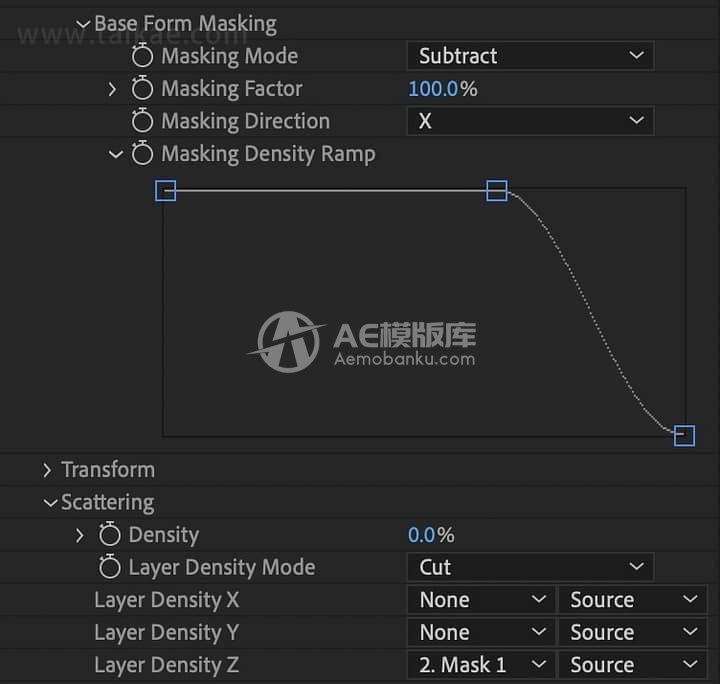The height and width of the screenshot is (684, 720).
Task: Open the Layer Density X layer dropdown
Action: click(x=481, y=600)
